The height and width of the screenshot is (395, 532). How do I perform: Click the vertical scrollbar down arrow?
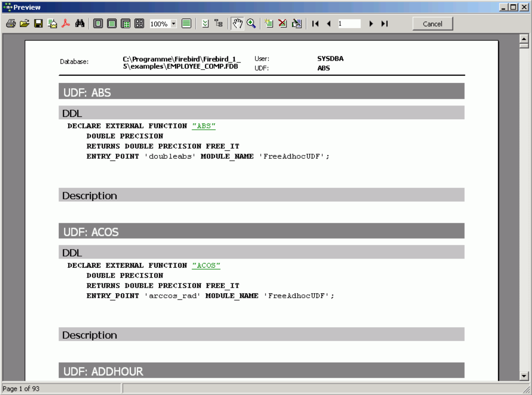point(524,376)
